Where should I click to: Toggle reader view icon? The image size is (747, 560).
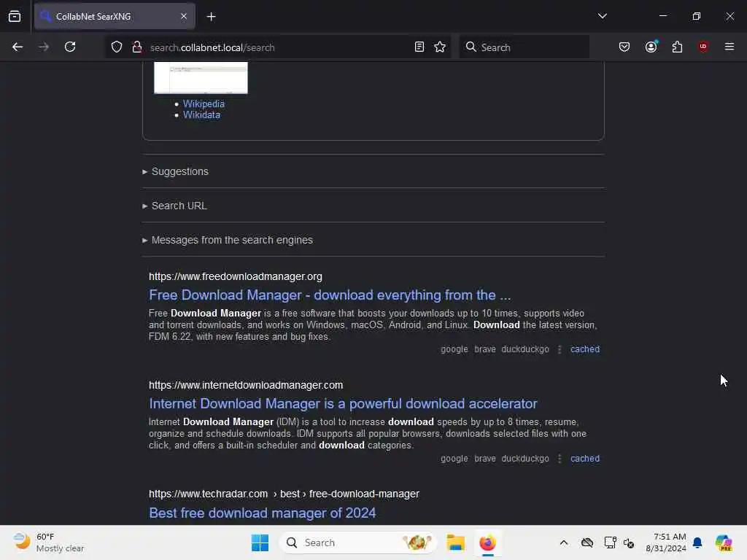[x=419, y=47]
